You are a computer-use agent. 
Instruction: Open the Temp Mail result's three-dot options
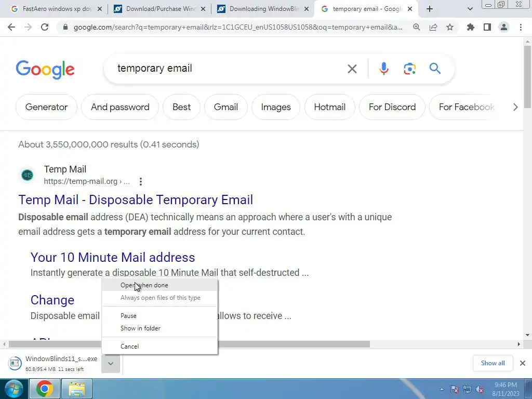(x=141, y=181)
